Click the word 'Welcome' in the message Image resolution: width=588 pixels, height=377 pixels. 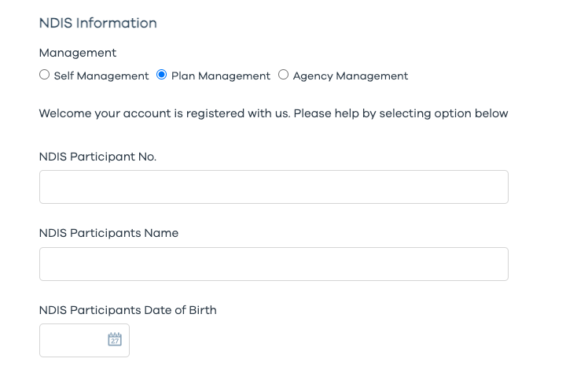point(66,113)
